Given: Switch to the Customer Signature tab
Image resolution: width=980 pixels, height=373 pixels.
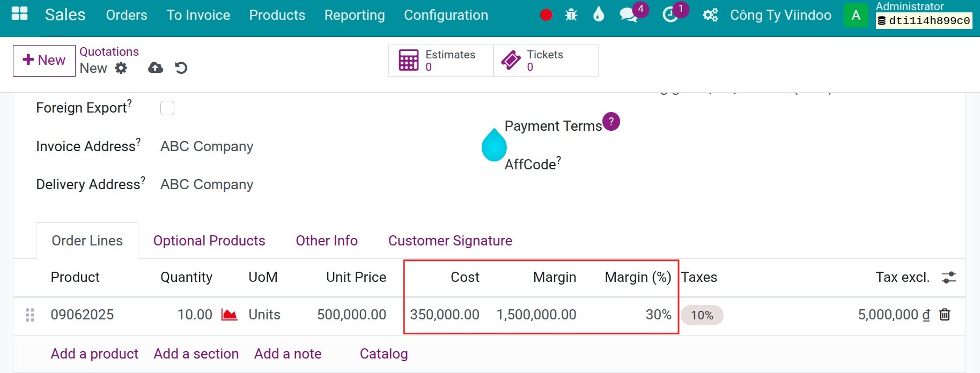Looking at the screenshot, I should point(450,241).
